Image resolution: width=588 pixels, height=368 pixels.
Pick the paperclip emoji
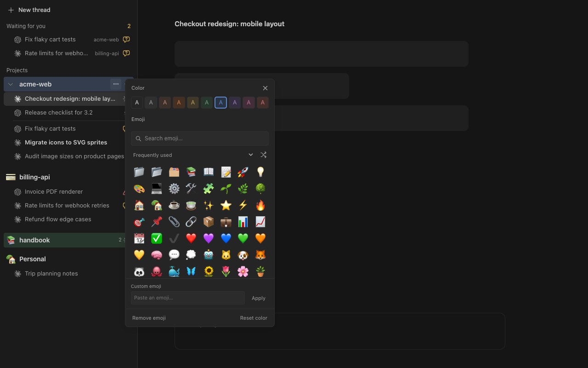[x=174, y=222]
